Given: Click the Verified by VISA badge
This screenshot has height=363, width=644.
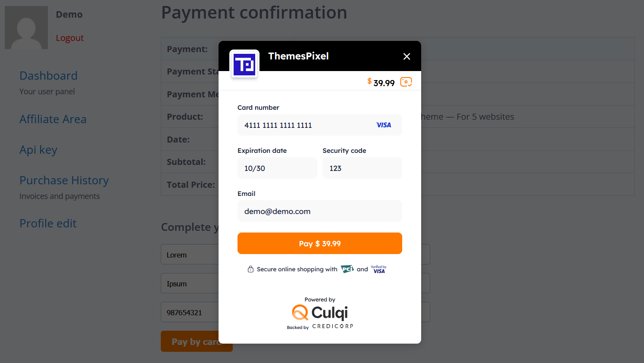Looking at the screenshot, I should click(378, 269).
